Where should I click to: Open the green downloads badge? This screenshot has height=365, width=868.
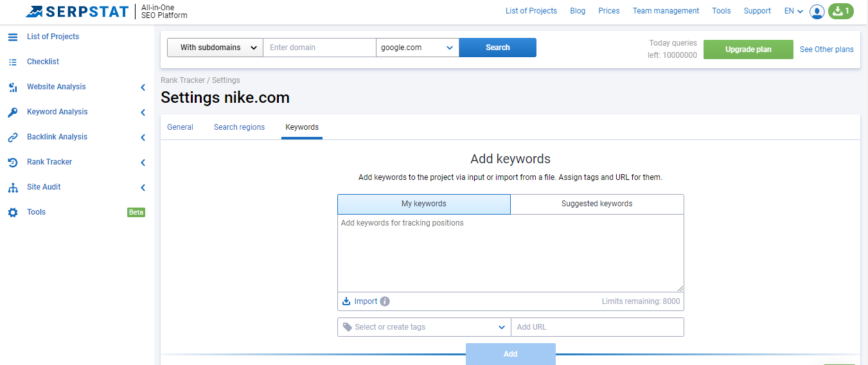841,11
